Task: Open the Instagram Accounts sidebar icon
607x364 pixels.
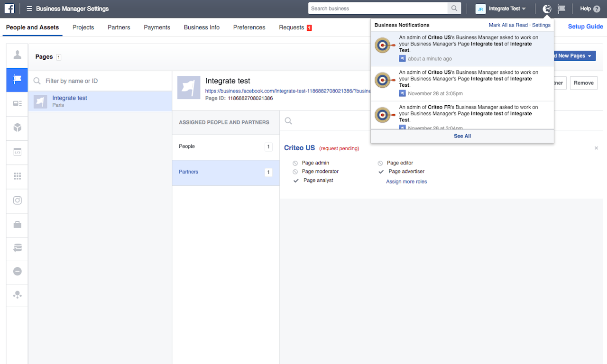Action: [18, 200]
